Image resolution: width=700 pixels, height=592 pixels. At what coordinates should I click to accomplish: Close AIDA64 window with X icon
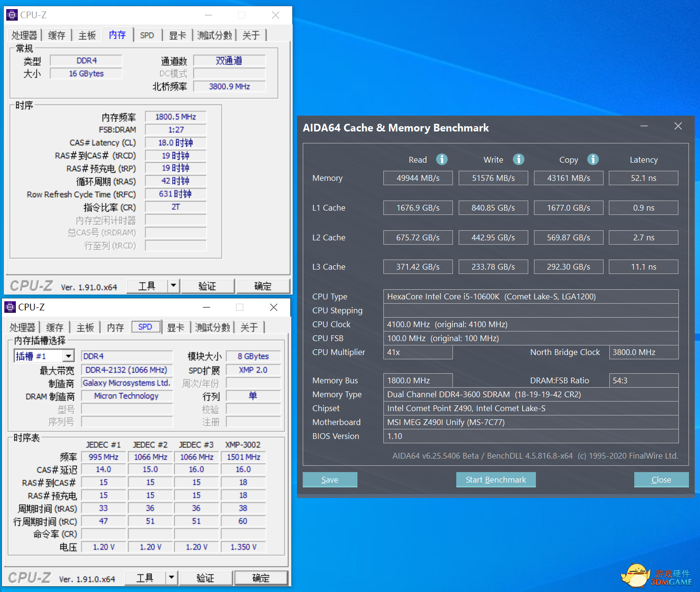[x=678, y=126]
